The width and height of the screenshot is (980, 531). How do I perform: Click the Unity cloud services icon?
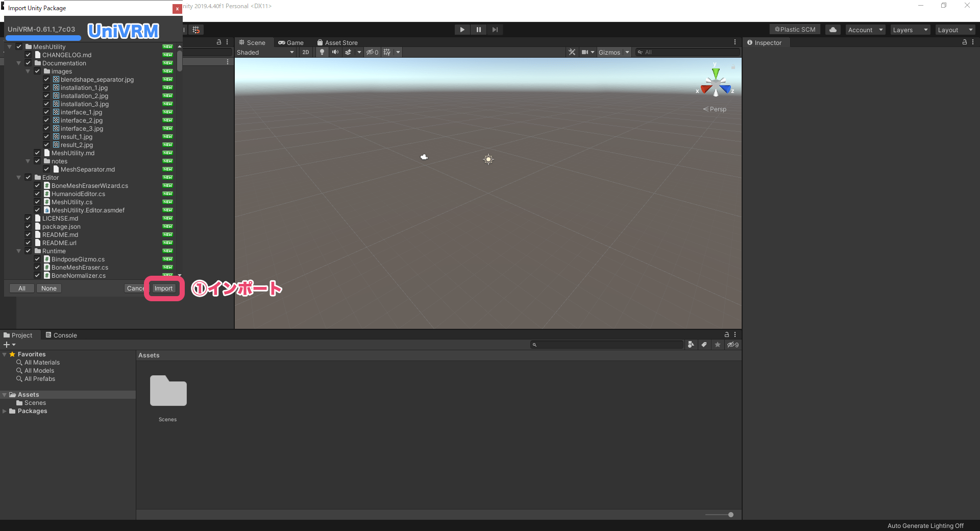(832, 29)
